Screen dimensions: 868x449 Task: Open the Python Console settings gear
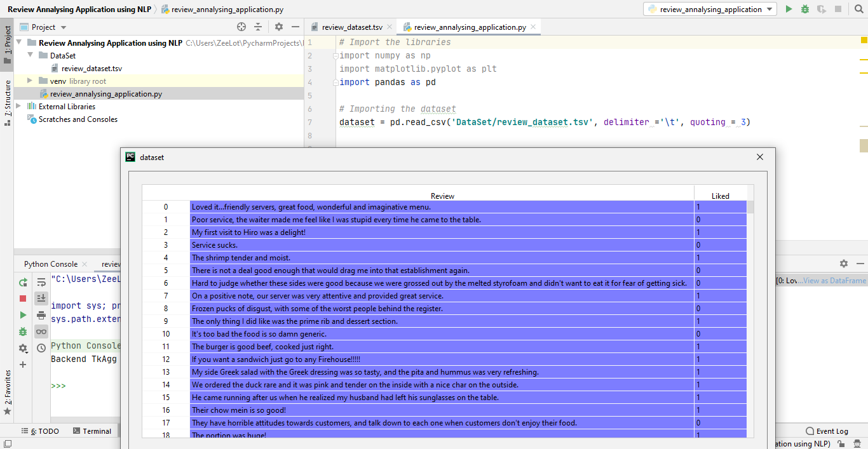tap(23, 347)
